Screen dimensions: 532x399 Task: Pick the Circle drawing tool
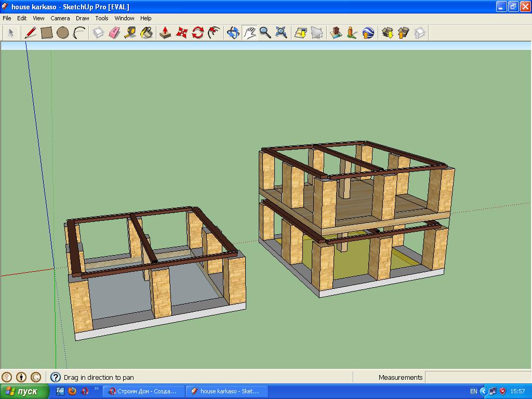click(x=63, y=33)
